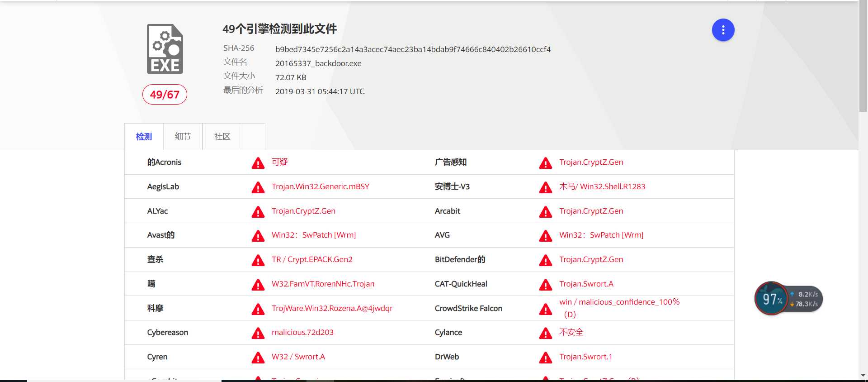Viewport: 868px width, 382px height.
Task: Click the warning icon in the Cyren row
Action: tap(258, 358)
